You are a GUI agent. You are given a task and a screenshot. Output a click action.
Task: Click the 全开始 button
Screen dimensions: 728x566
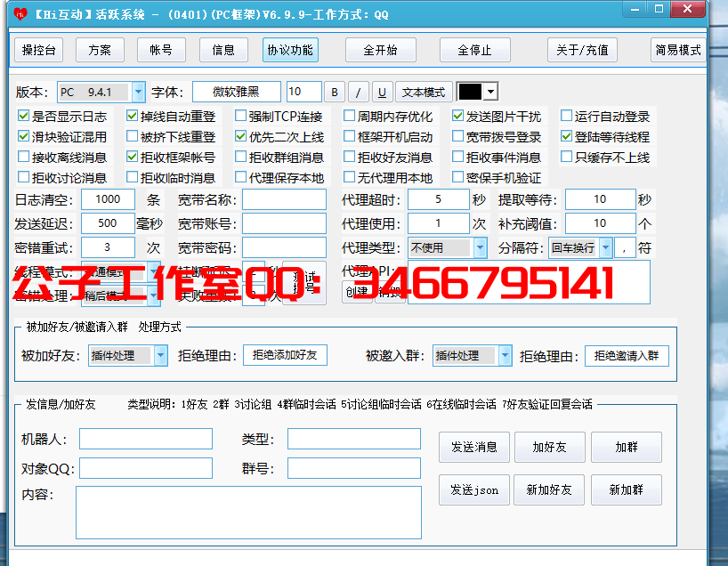380,50
